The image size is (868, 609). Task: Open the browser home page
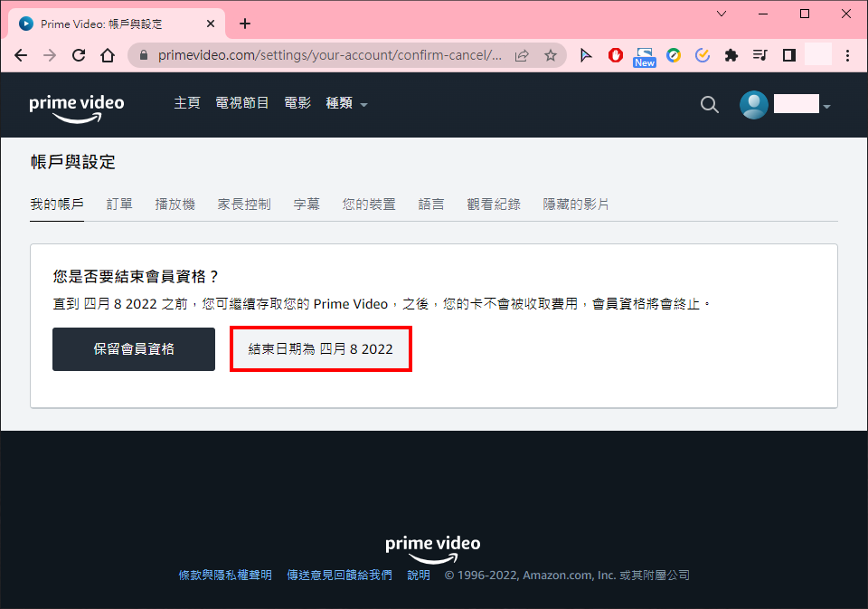click(108, 55)
